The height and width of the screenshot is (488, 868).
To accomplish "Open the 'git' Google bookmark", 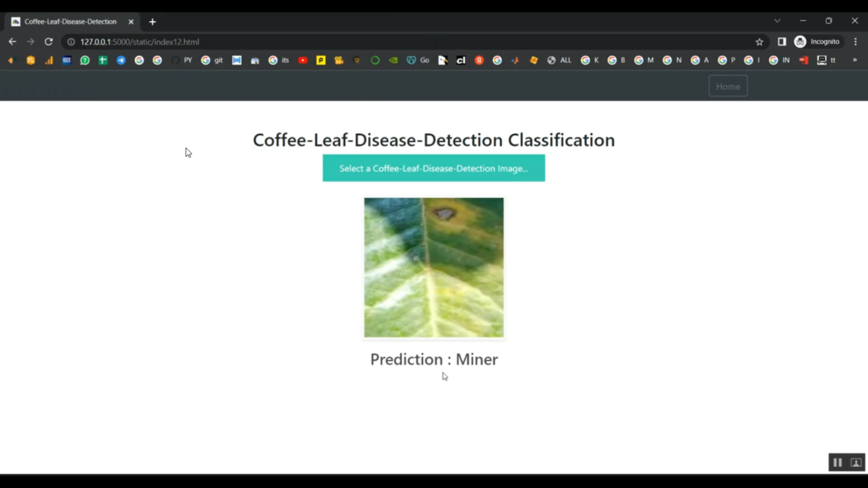I will click(212, 60).
